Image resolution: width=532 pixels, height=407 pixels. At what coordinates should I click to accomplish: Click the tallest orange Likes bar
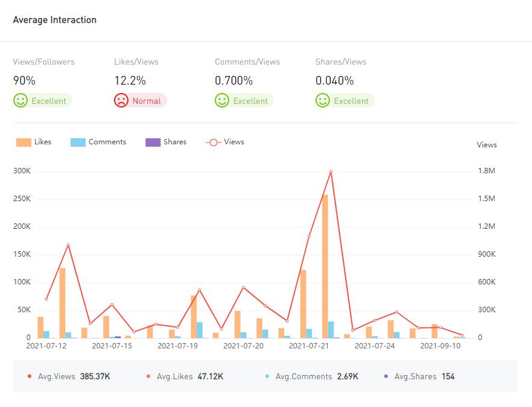pyautogui.click(x=325, y=266)
